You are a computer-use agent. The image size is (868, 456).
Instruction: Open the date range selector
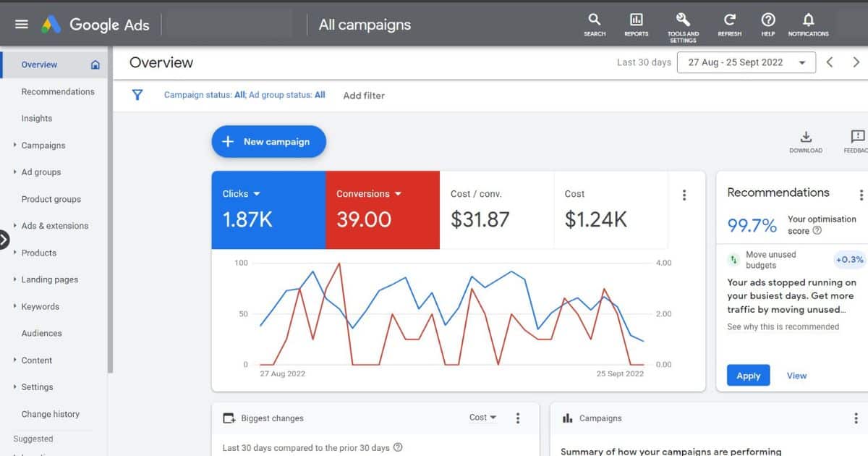[745, 62]
